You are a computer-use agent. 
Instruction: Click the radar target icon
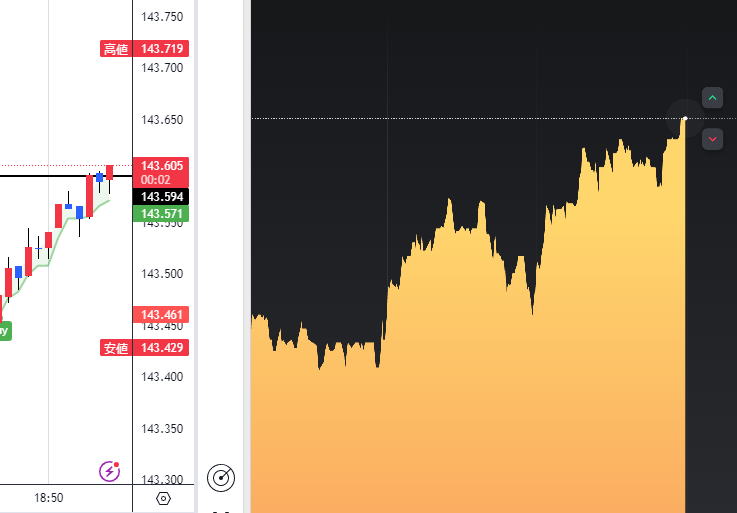(x=221, y=478)
